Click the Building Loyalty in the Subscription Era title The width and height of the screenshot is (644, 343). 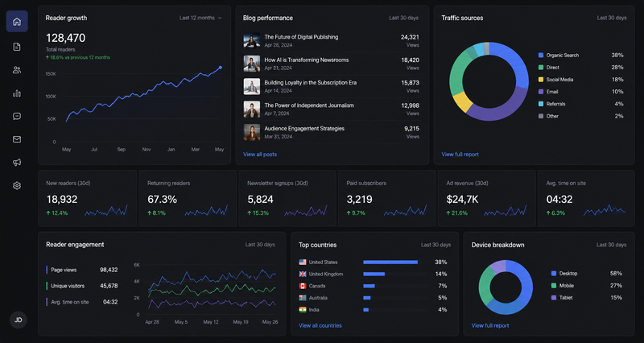pyautogui.click(x=311, y=83)
